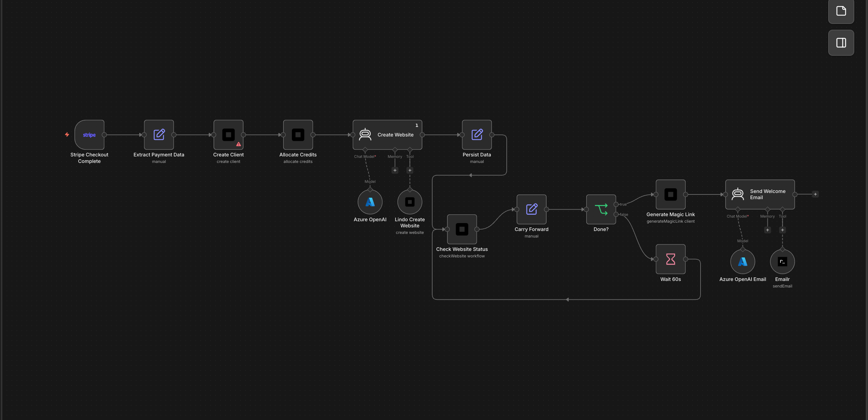Click the 'Wait 60s' label
This screenshot has height=420, width=868.
click(x=671, y=279)
